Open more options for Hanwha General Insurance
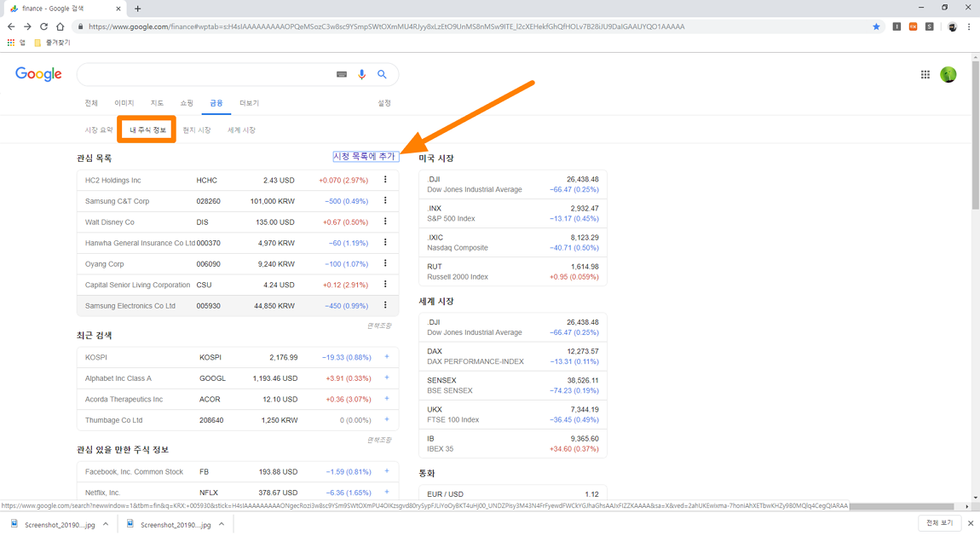 coord(385,242)
